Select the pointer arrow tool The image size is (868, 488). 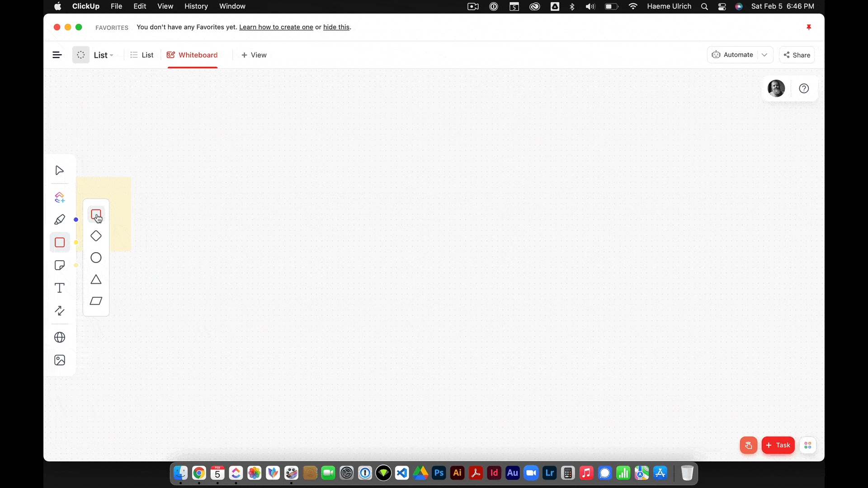point(59,170)
